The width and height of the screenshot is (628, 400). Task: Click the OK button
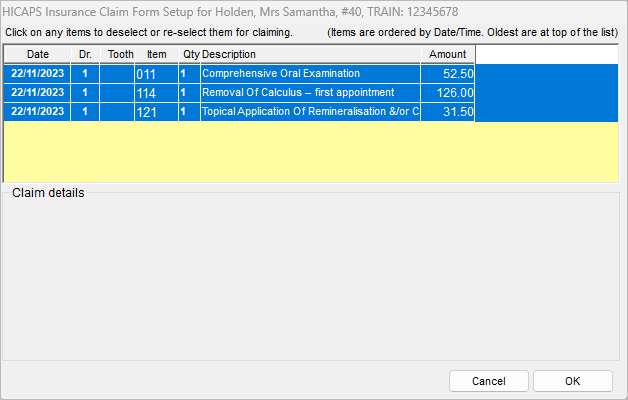[572, 381]
